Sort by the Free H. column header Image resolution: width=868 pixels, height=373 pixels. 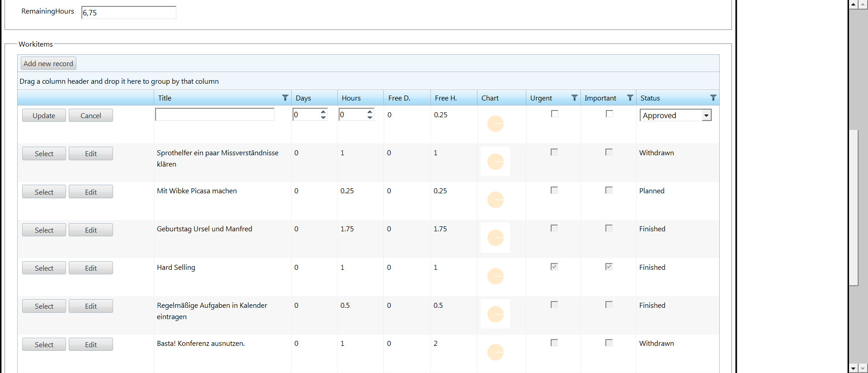point(446,98)
